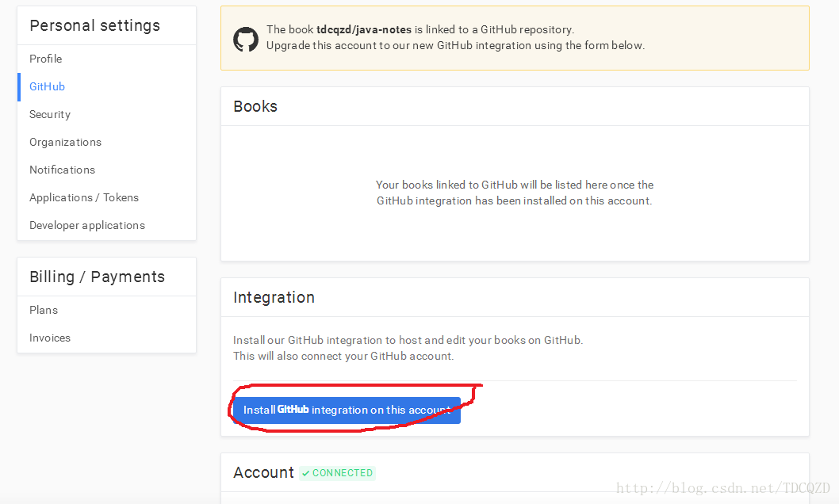This screenshot has width=839, height=504.
Task: Open Applications / Tokens settings
Action: click(84, 198)
